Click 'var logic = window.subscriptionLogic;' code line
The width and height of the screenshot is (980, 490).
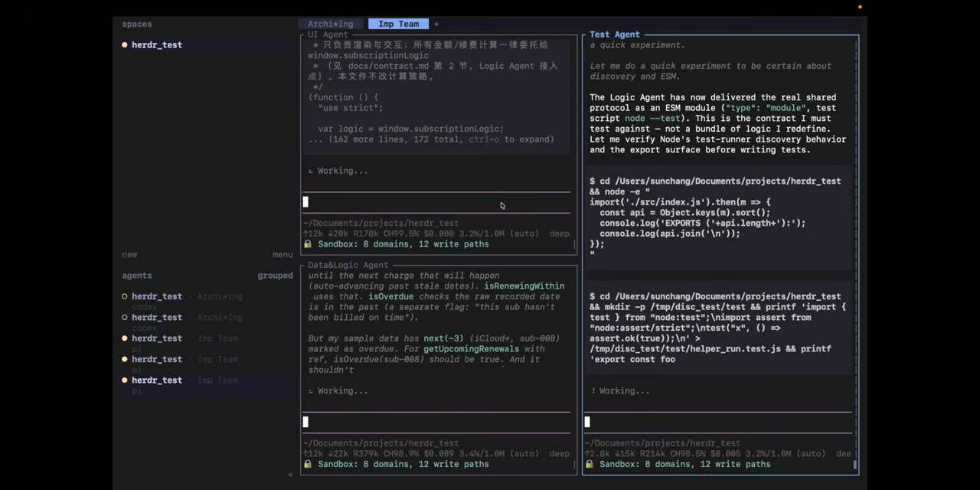click(x=410, y=129)
